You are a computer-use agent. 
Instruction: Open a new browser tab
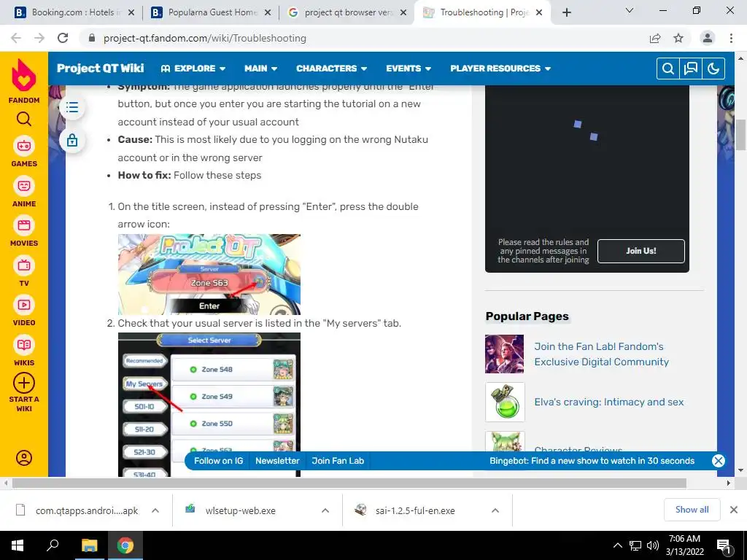pyautogui.click(x=566, y=12)
